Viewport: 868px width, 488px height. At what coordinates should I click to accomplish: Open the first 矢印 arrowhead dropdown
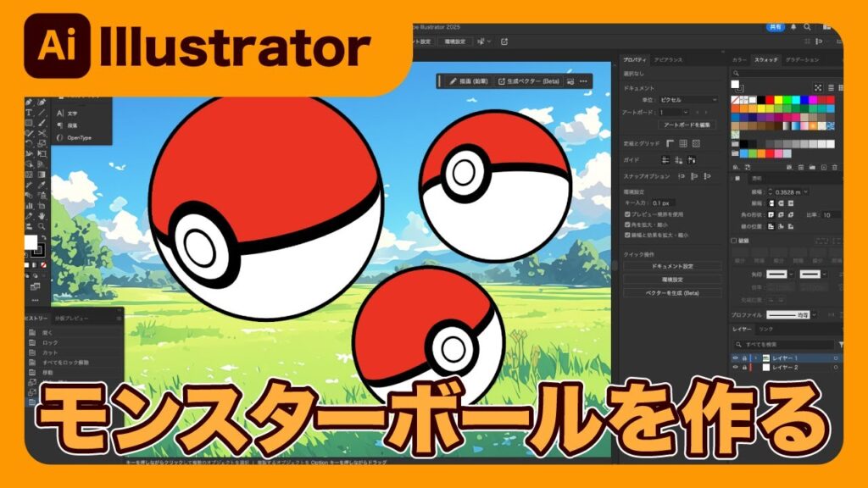(791, 274)
